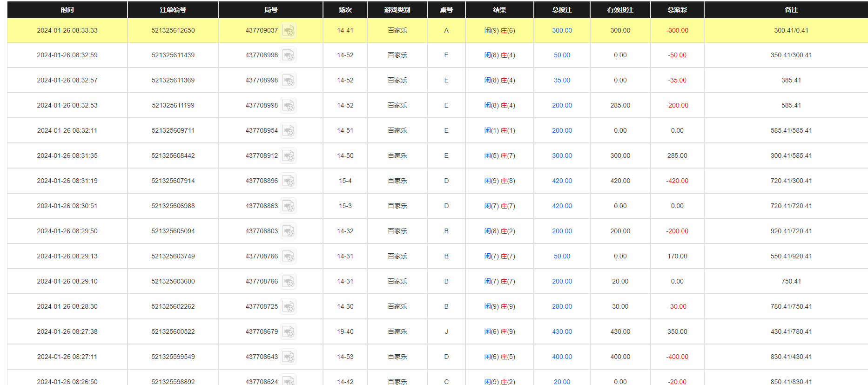Open total bet 200.00 link at 08:32:11
Screen dimensions: 868x385
click(562, 130)
